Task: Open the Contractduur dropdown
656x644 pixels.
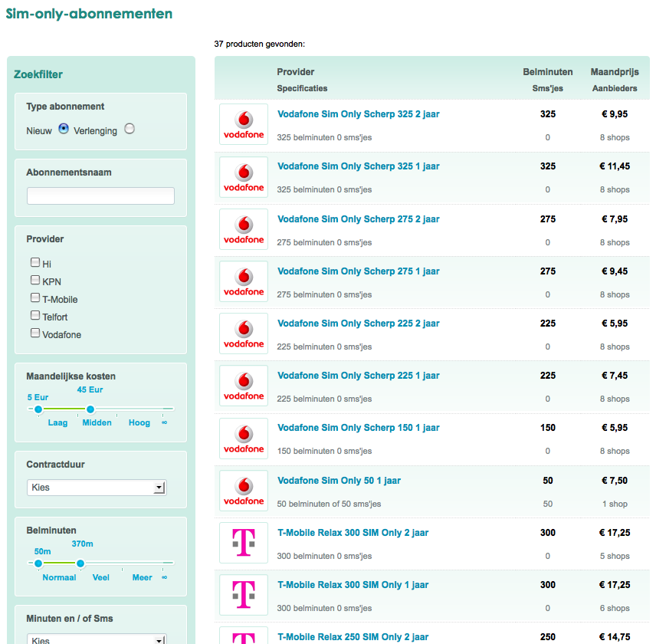Action: [97, 488]
